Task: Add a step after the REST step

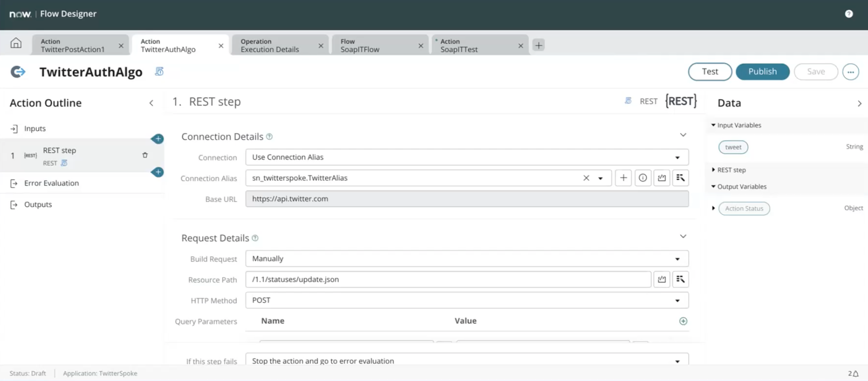Action: (x=158, y=172)
